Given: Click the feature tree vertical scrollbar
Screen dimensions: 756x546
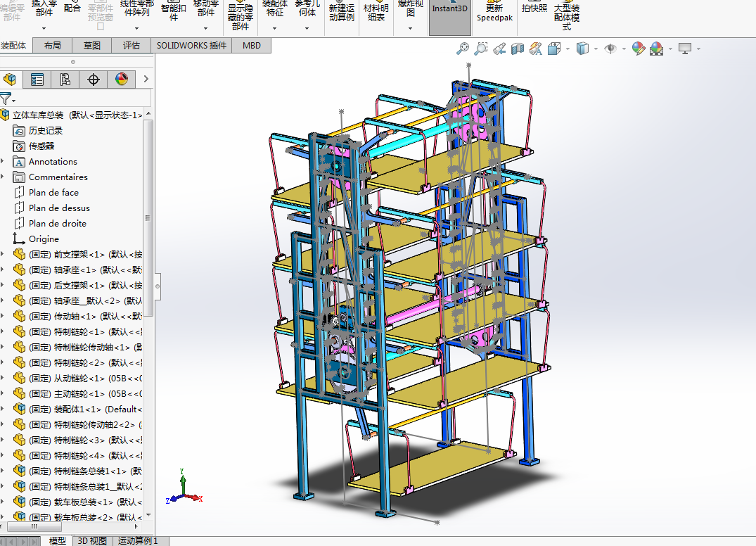Looking at the screenshot, I should pos(148,218).
